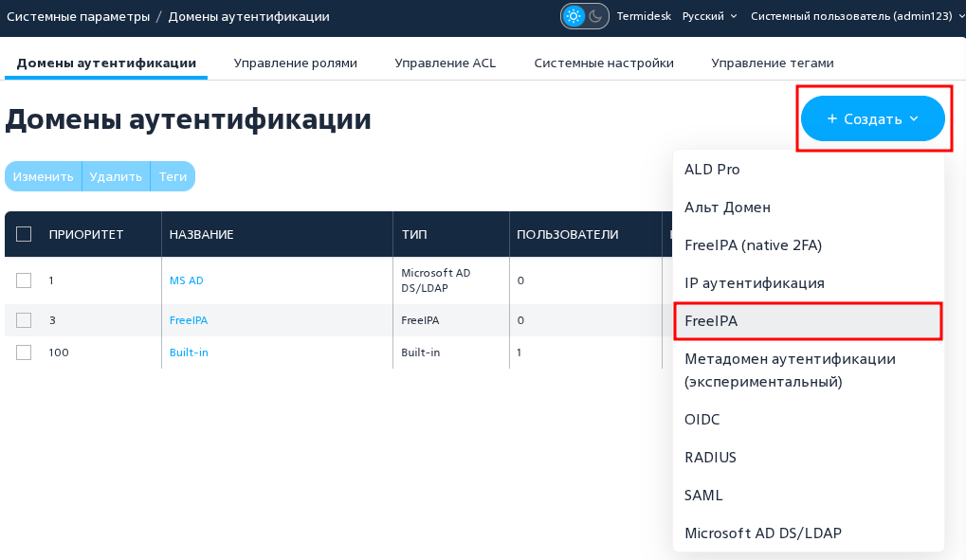Click the Удалить button
The height and width of the screenshot is (560, 966).
[116, 176]
